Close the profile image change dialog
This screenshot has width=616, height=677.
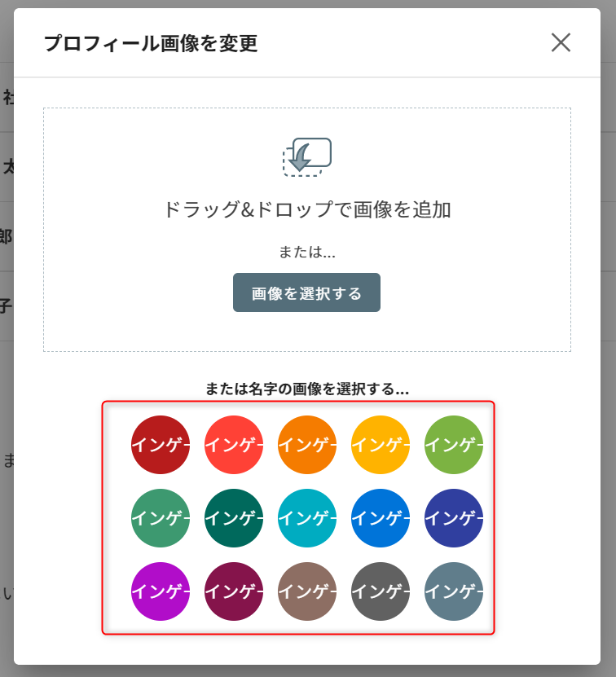pos(561,42)
